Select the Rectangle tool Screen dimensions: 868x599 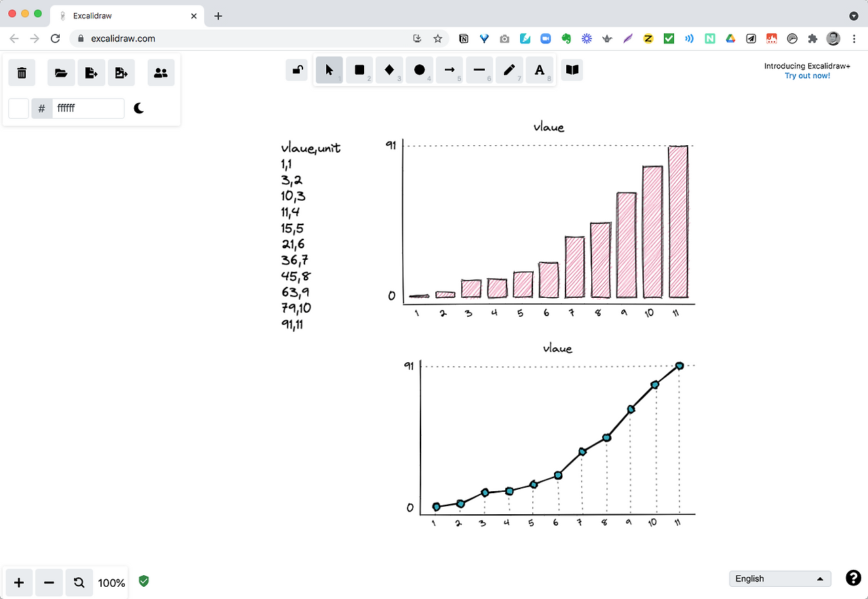[359, 70]
